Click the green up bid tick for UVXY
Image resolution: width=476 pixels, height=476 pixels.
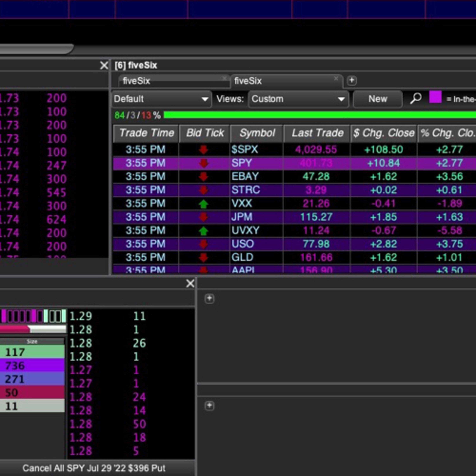[x=204, y=231]
